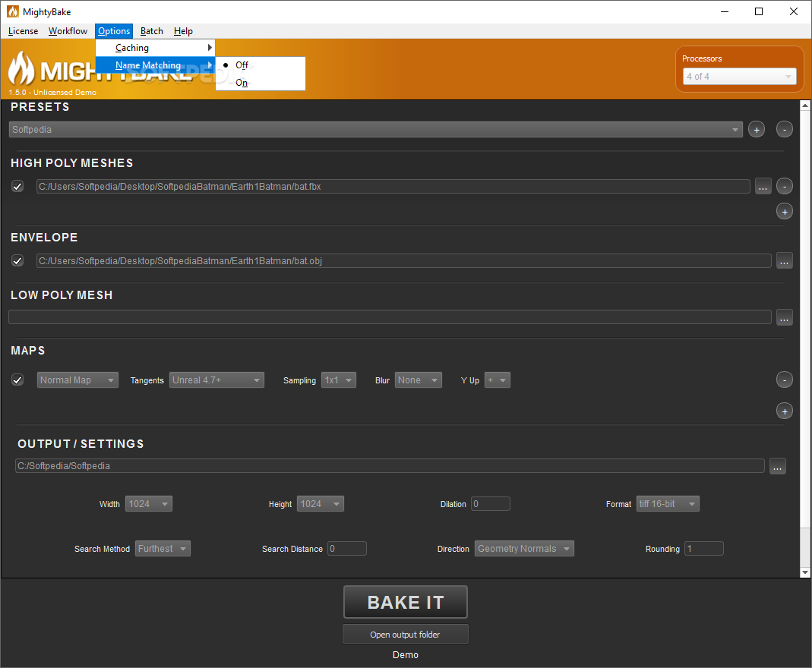
Task: Click the output path C:/Softpedia/Softpedia field
Action: [390, 465]
